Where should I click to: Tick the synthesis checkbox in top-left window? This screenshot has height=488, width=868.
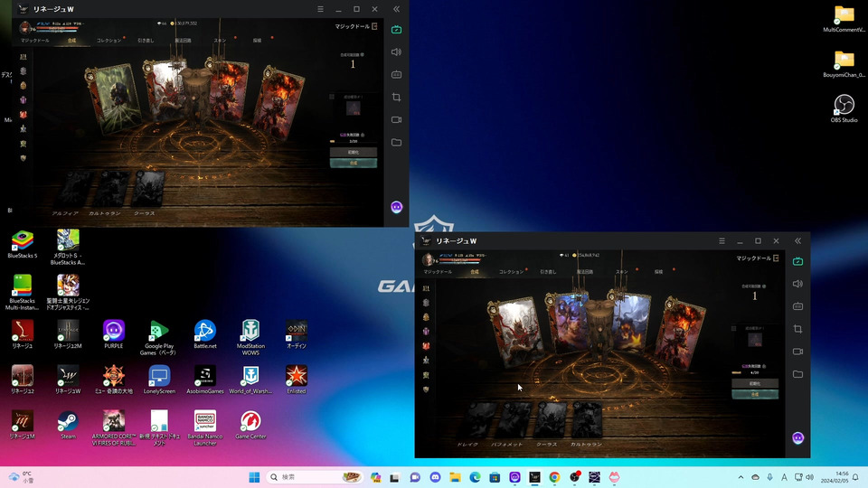tap(332, 97)
